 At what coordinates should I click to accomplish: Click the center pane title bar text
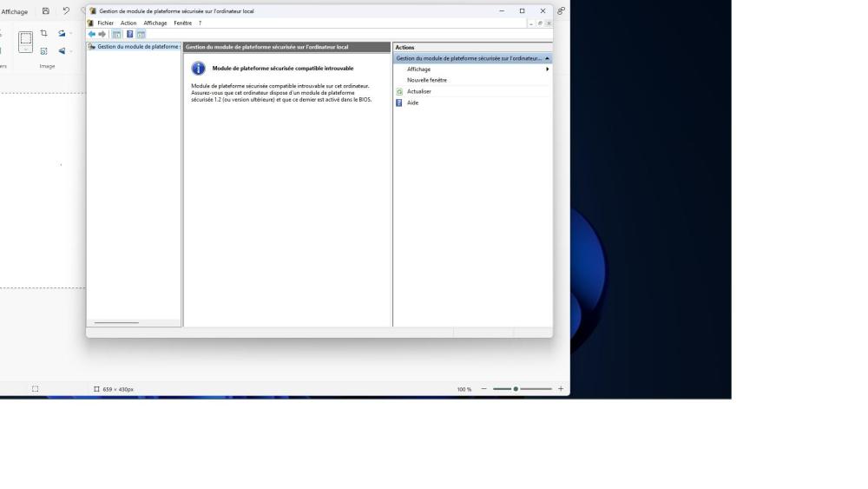pos(266,47)
